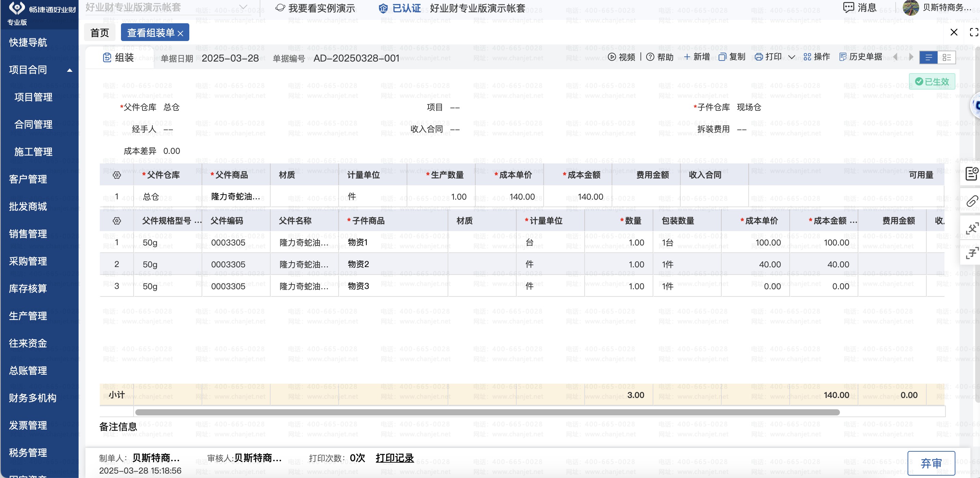Viewport: 980px width, 478px height.
Task: Collapse the 项目合同 sidebar section
Action: pos(70,70)
